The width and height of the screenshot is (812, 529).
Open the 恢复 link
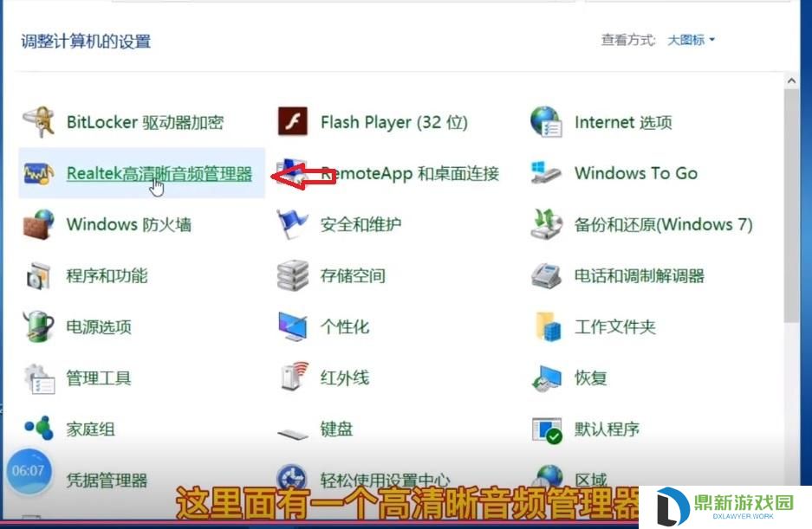pos(590,377)
